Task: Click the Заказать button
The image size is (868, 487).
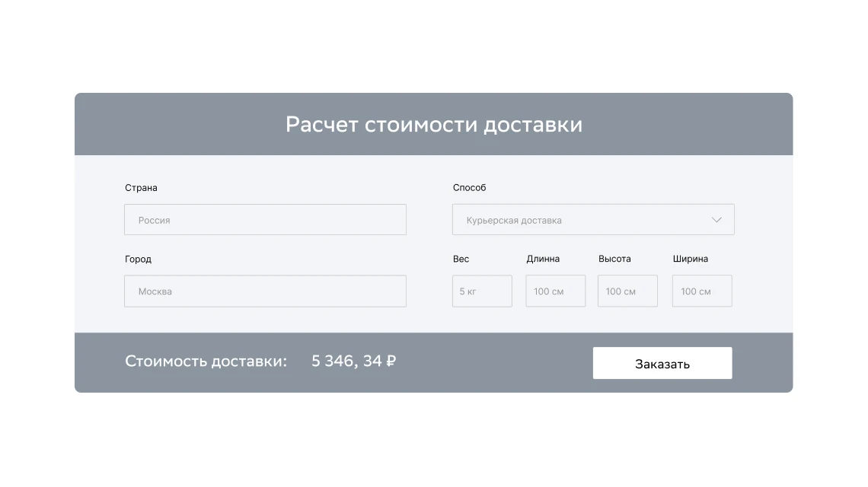Action: click(x=662, y=363)
